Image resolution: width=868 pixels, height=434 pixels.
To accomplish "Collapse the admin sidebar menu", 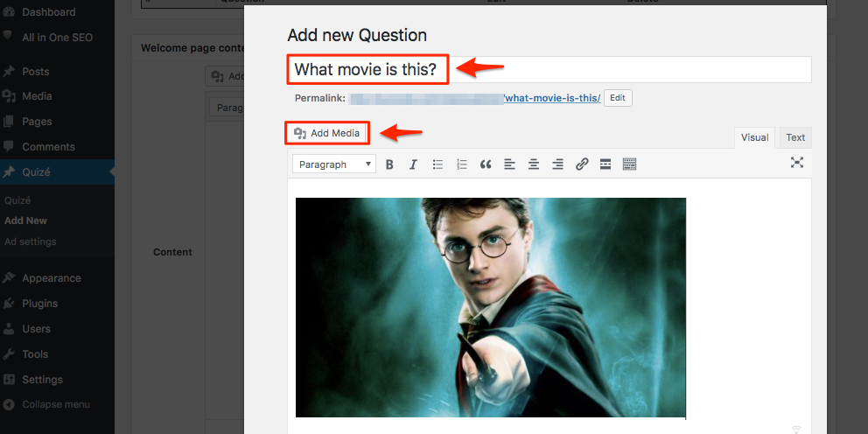I will pos(55,404).
